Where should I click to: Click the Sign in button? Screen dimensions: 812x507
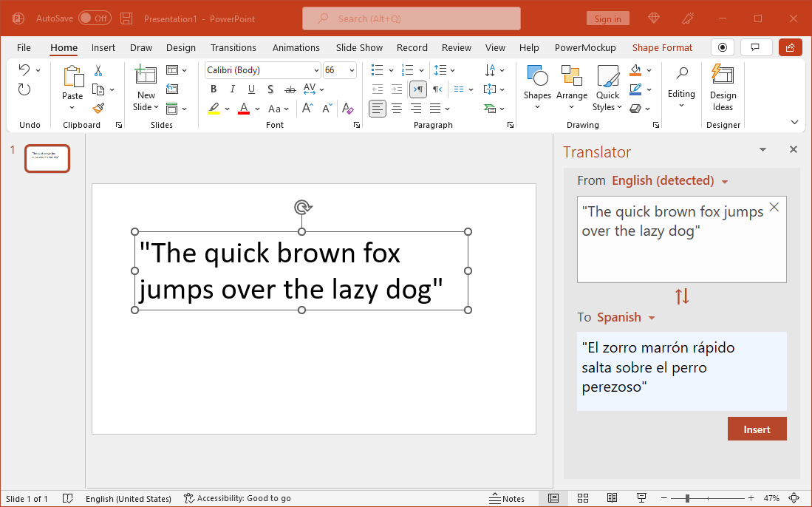tap(607, 18)
